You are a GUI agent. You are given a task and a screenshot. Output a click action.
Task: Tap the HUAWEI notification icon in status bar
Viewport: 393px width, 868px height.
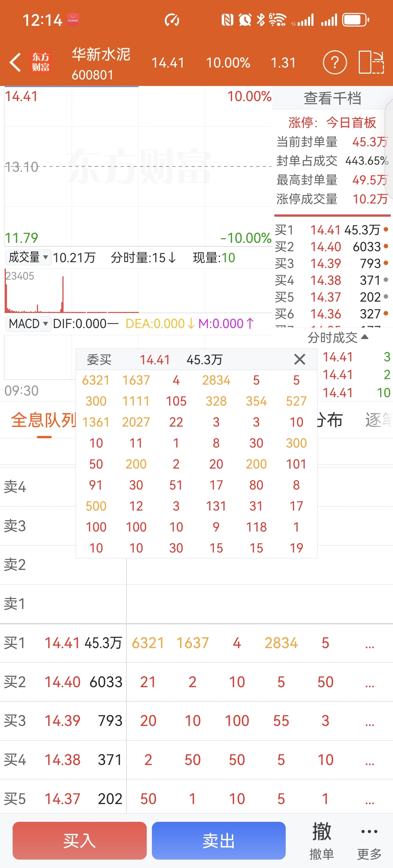point(73,20)
